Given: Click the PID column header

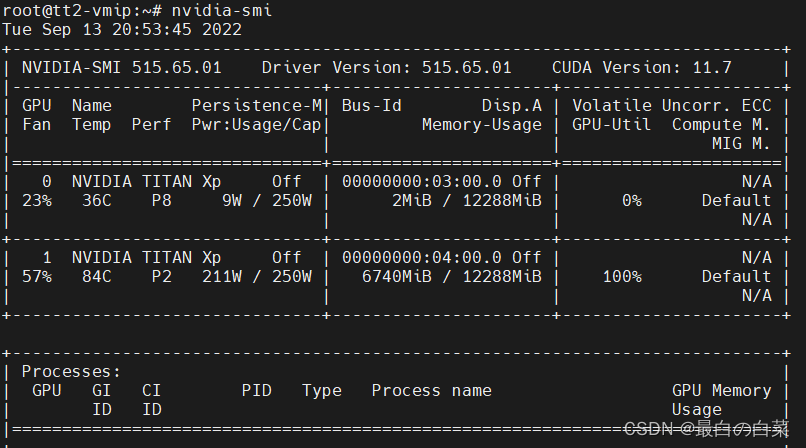Looking at the screenshot, I should 256,390.
